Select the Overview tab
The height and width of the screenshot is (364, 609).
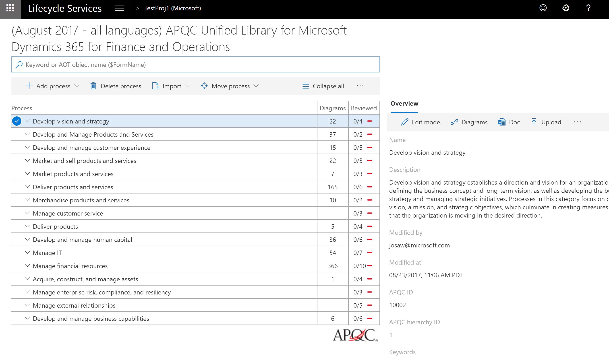coord(404,104)
